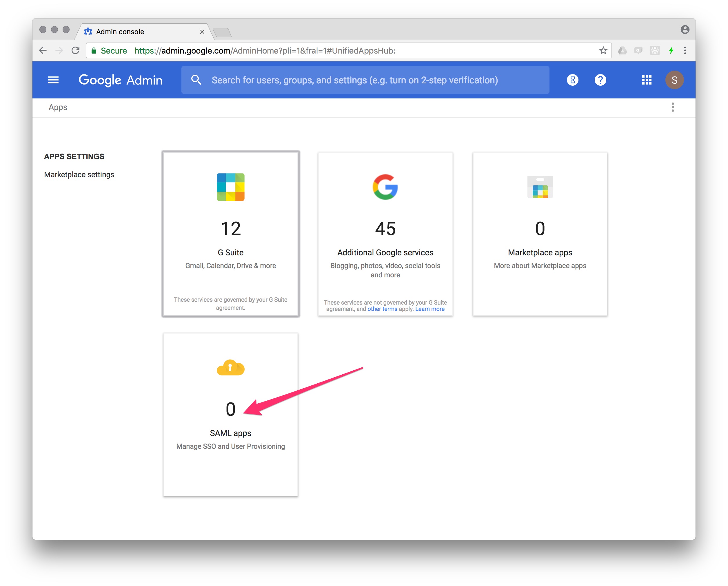
Task: Click the Chrome profile person icon
Action: [x=685, y=30]
